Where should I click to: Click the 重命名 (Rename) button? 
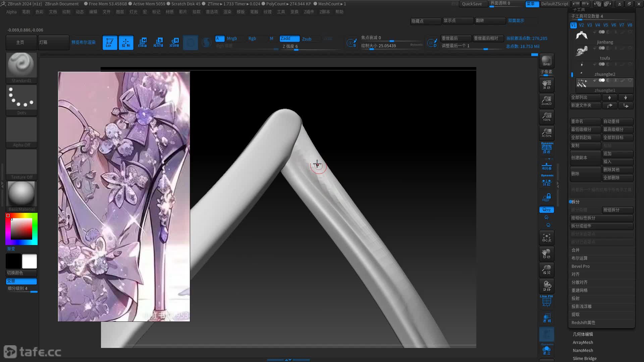coord(585,122)
